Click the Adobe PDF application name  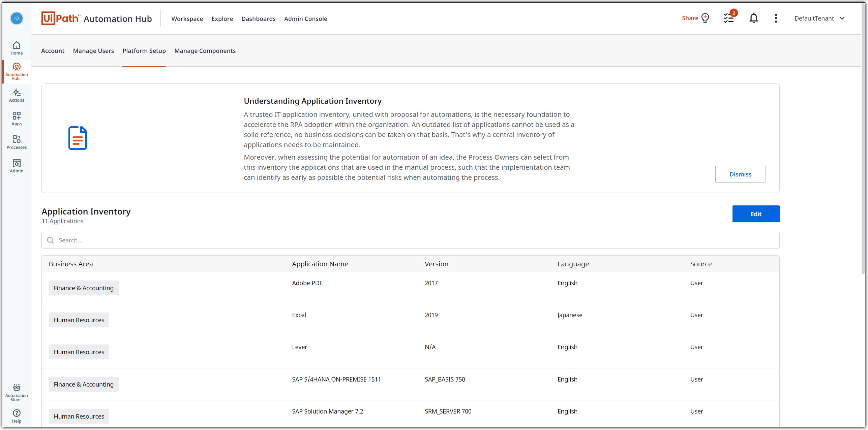(x=307, y=283)
